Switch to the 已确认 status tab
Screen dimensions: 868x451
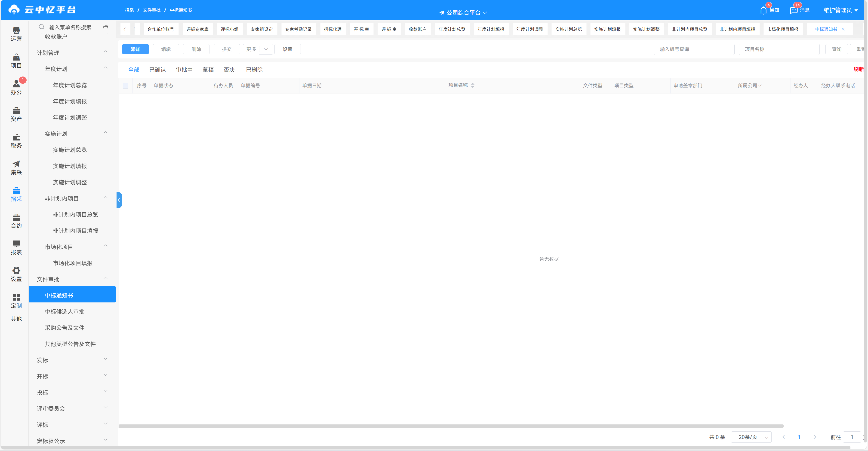157,70
